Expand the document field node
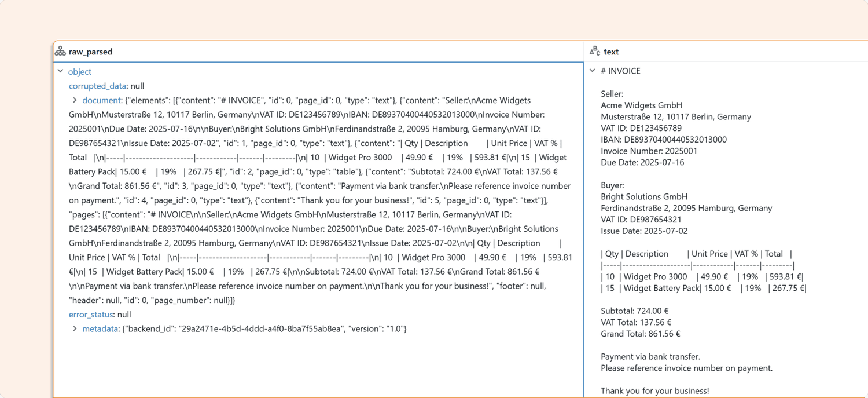Viewport: 868px width, 398px height. pyautogui.click(x=75, y=100)
